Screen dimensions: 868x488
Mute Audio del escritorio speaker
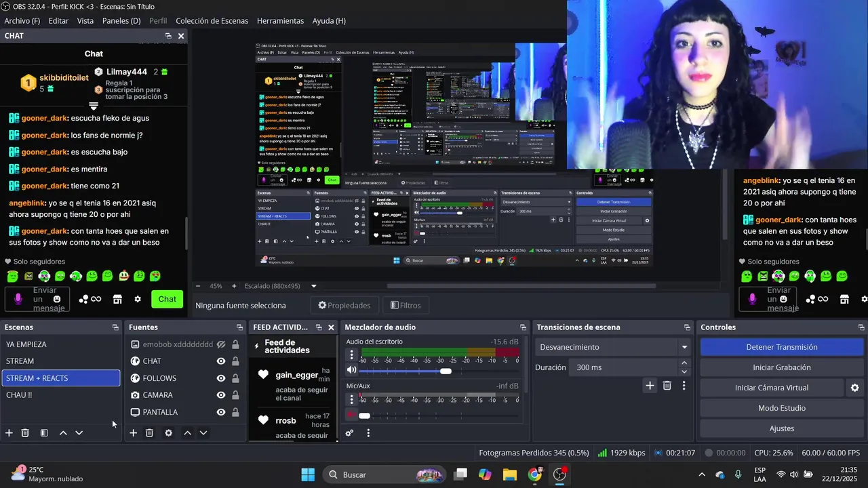351,370
